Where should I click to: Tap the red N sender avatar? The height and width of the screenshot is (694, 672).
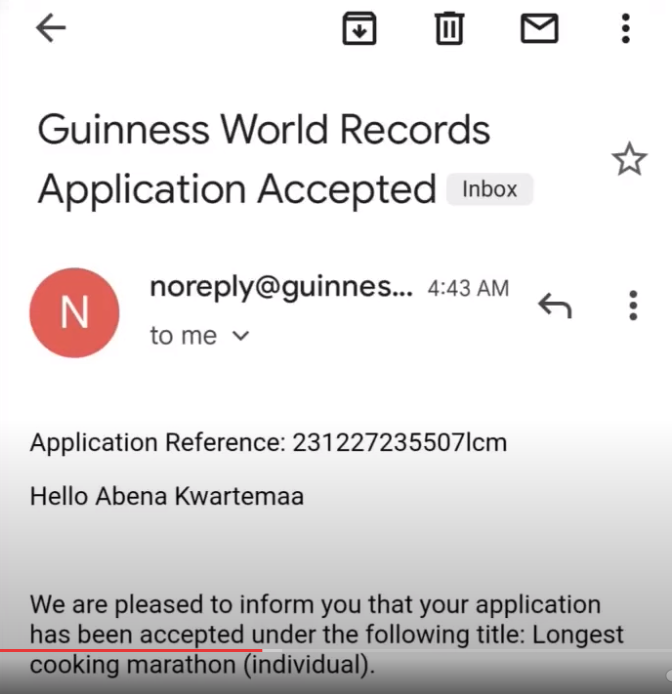pos(75,313)
